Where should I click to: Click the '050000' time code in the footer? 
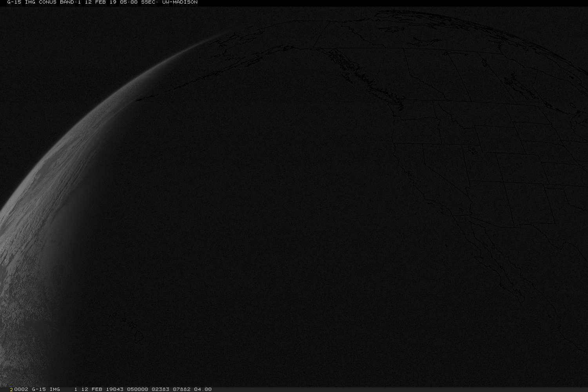coord(138,389)
